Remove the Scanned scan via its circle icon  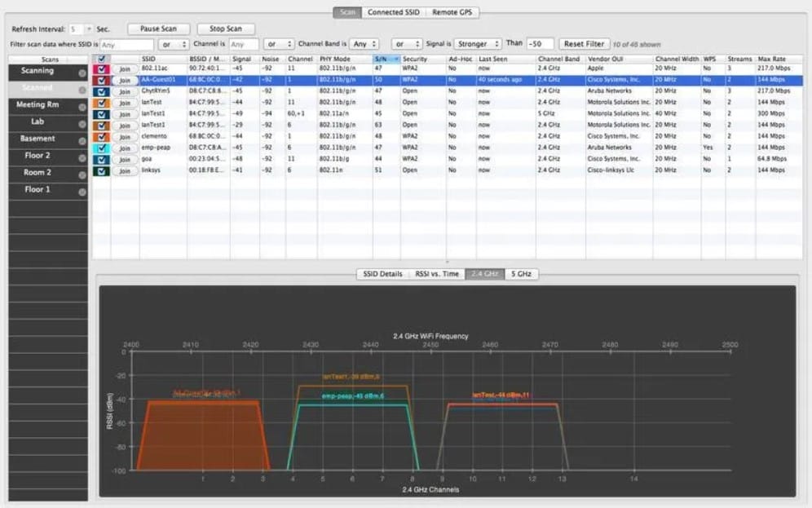tap(82, 91)
